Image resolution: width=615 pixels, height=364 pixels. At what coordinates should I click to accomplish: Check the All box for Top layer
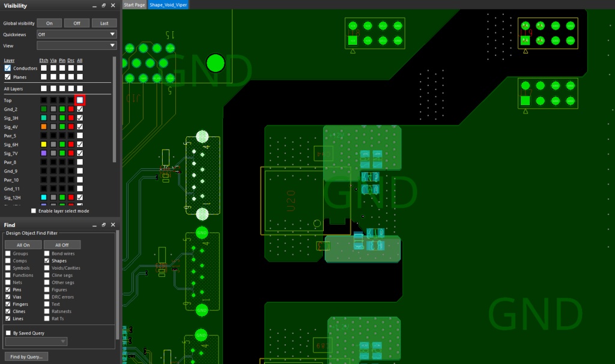[80, 100]
